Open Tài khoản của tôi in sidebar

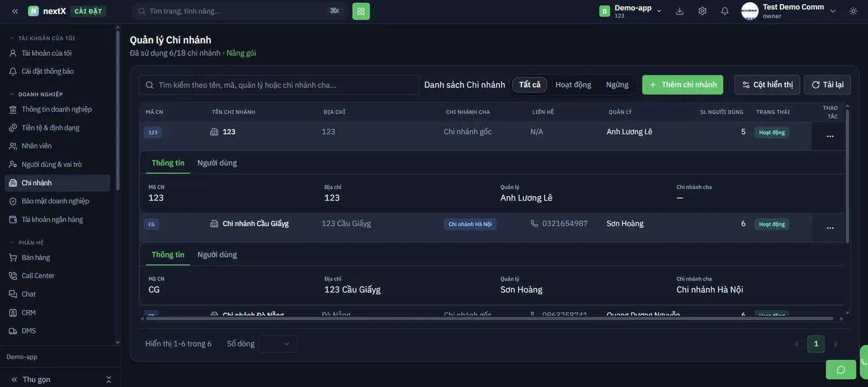point(57,53)
